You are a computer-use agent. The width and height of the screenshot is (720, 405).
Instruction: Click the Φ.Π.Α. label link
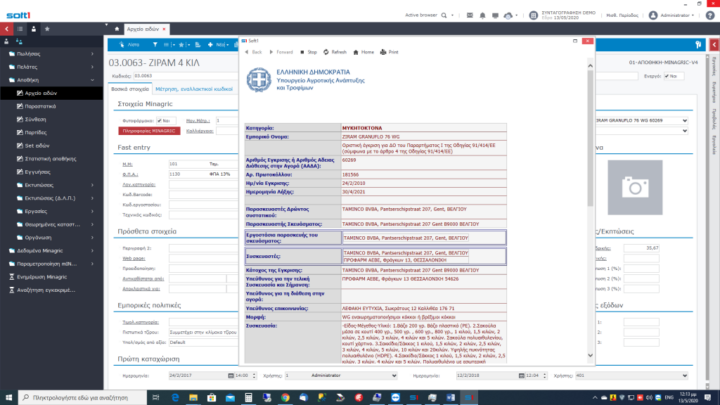(x=130, y=174)
